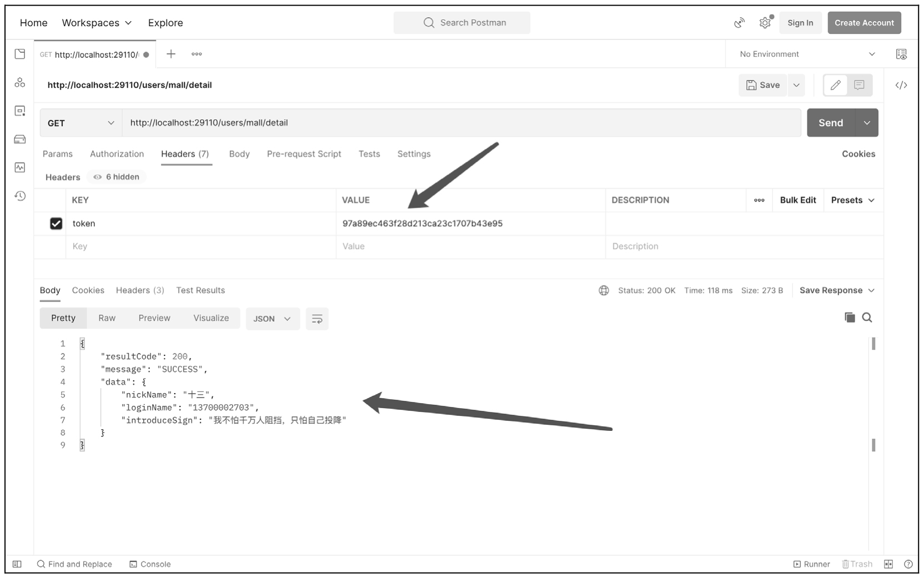Switch to Raw response view
The image size is (924, 578).
[x=107, y=318]
